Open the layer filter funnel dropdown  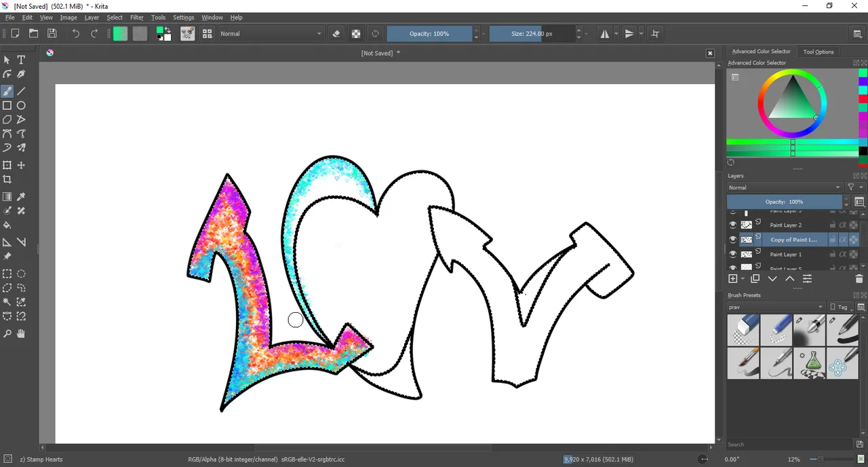854,187
